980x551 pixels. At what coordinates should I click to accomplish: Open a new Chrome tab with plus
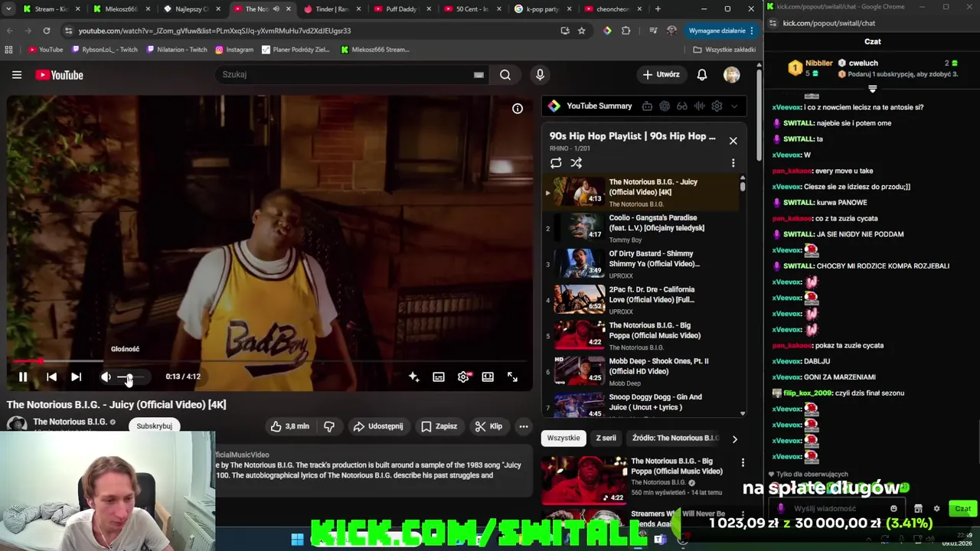pos(658,9)
